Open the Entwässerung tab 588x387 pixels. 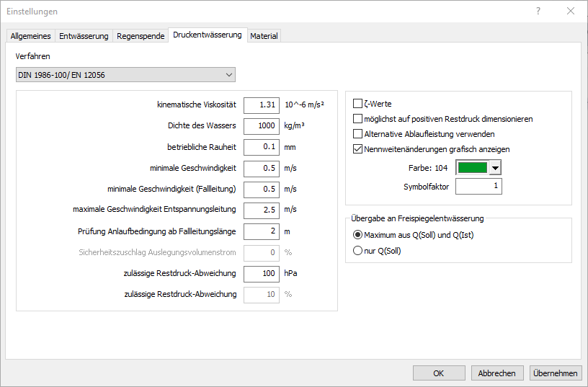click(84, 36)
